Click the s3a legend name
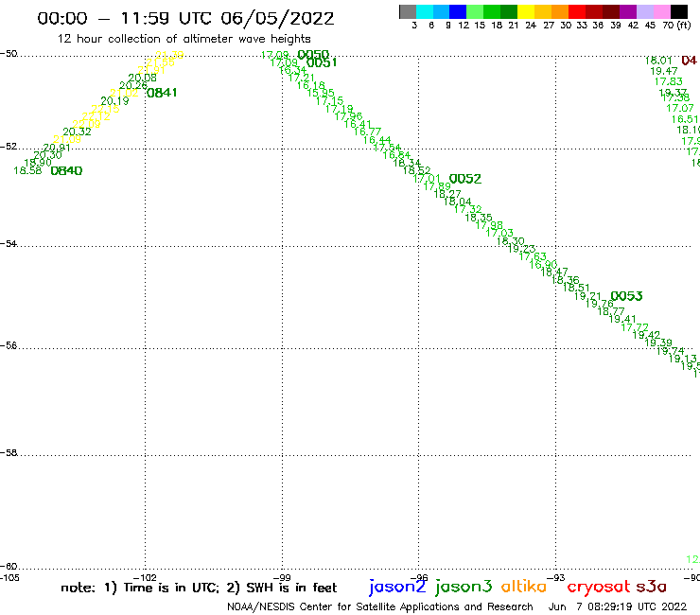Screen dimensions: 700x615 tap(652, 587)
